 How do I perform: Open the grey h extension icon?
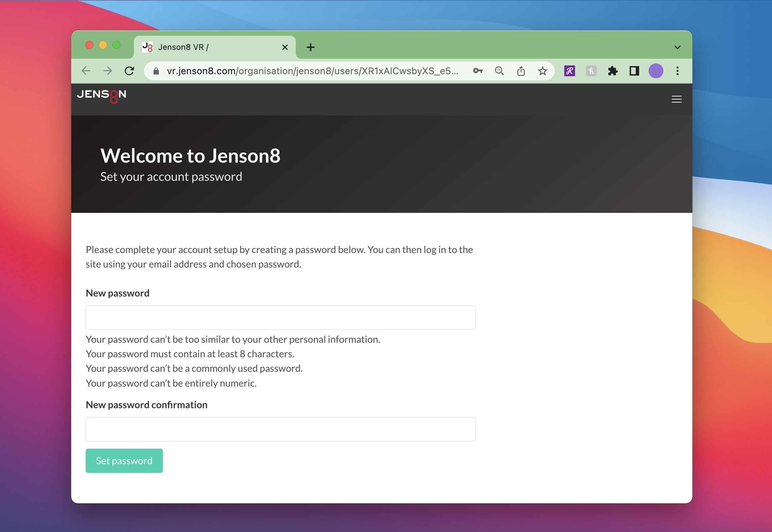click(x=591, y=71)
